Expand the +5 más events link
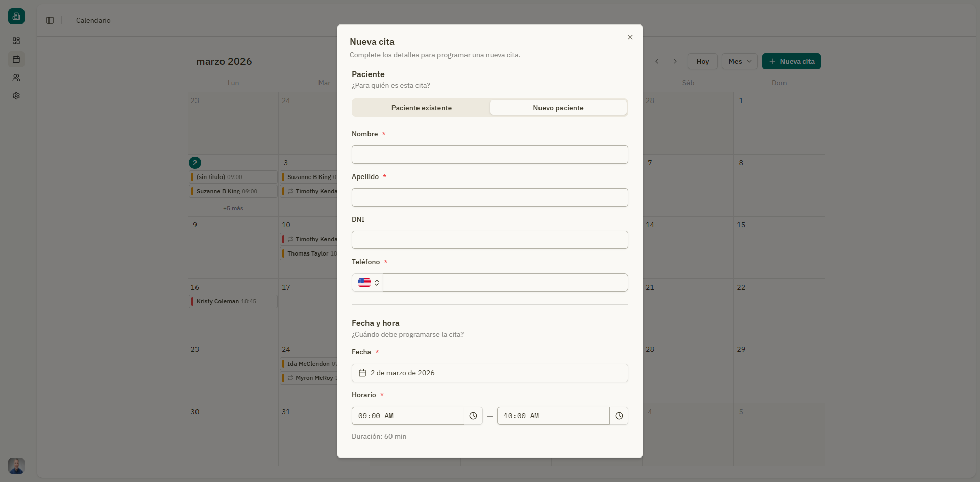This screenshot has height=482, width=980. click(x=233, y=208)
